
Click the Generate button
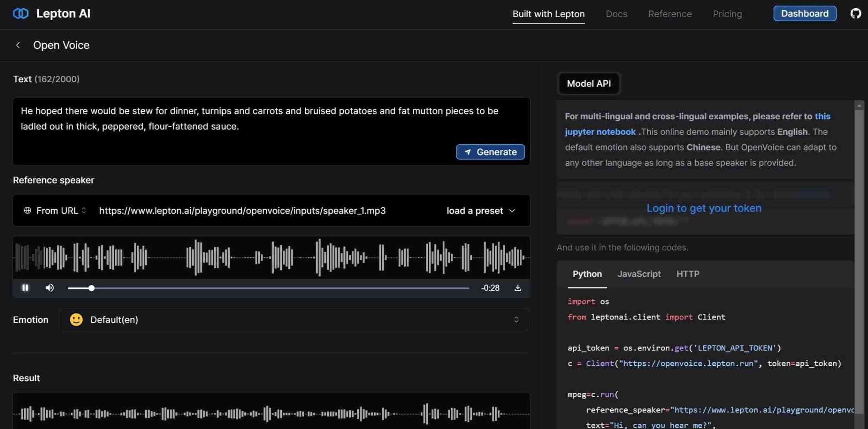(x=490, y=152)
